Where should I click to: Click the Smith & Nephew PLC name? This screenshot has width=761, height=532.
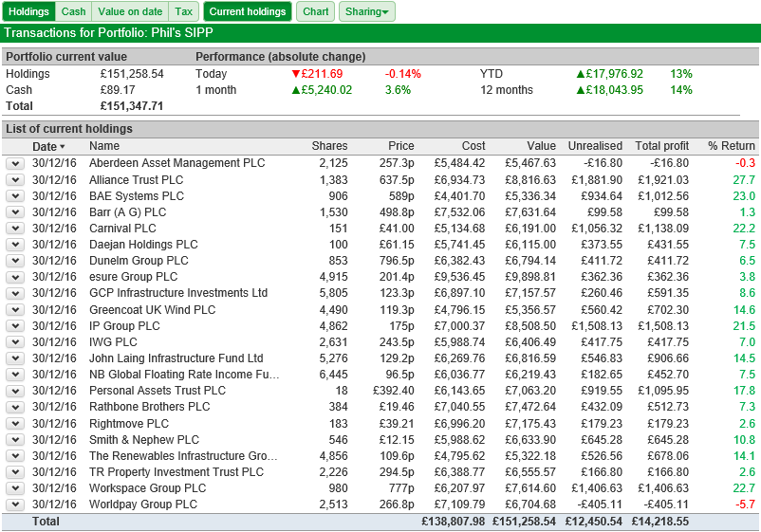144,440
